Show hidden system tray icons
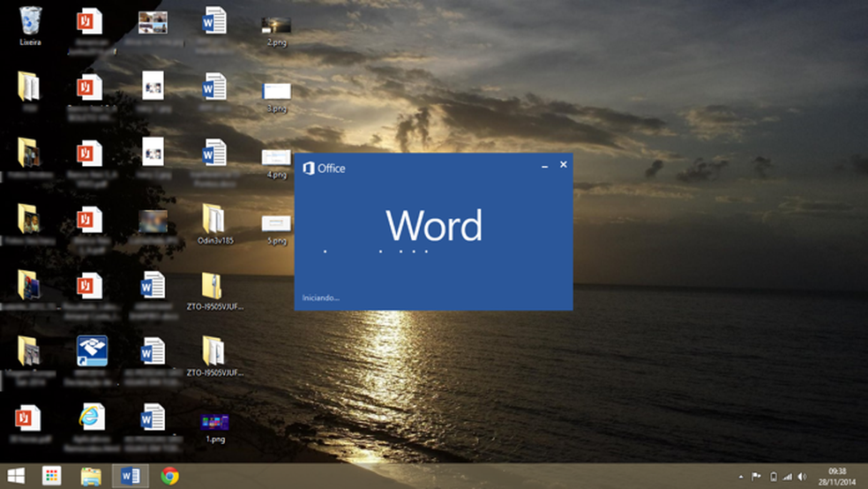 741,477
